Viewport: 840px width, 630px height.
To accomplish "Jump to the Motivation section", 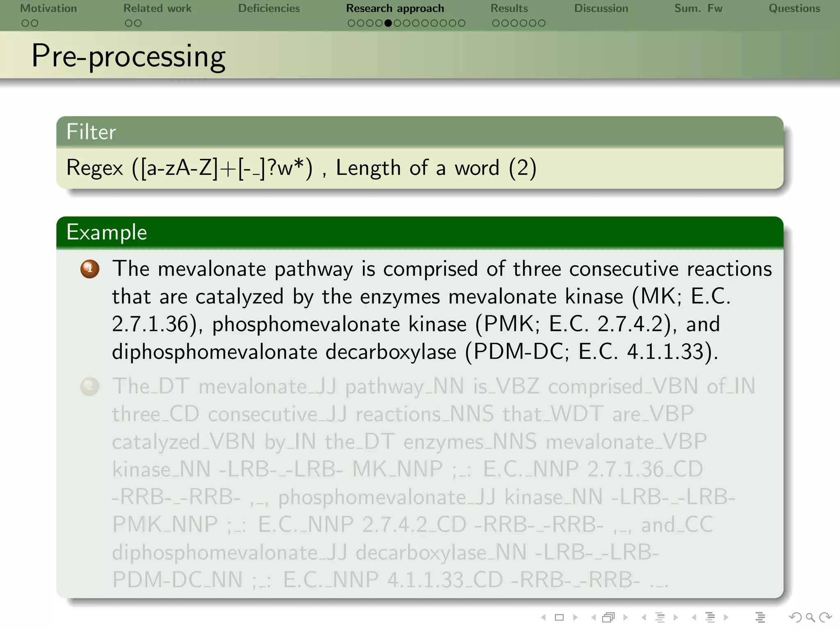I will point(48,8).
